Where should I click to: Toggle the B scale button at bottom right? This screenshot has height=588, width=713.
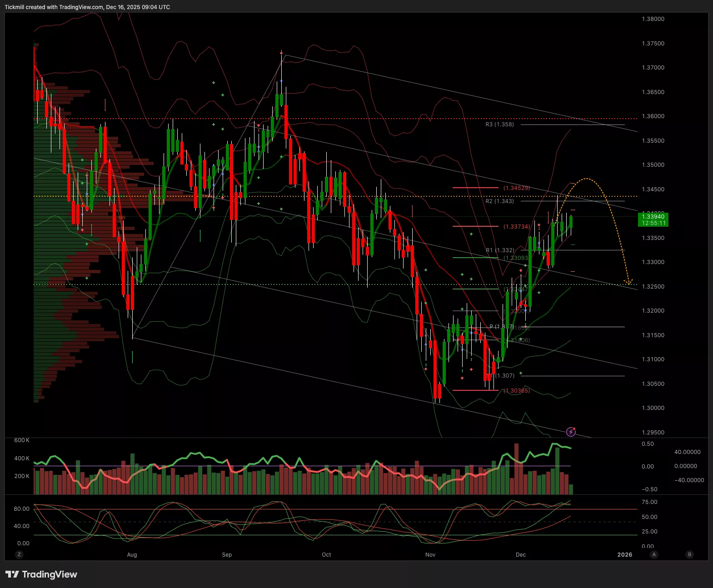point(689,554)
